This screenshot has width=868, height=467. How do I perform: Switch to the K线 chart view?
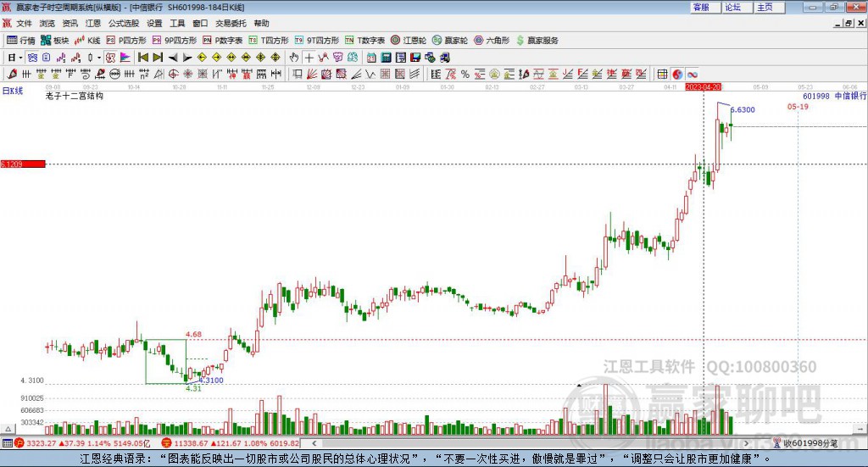point(87,41)
